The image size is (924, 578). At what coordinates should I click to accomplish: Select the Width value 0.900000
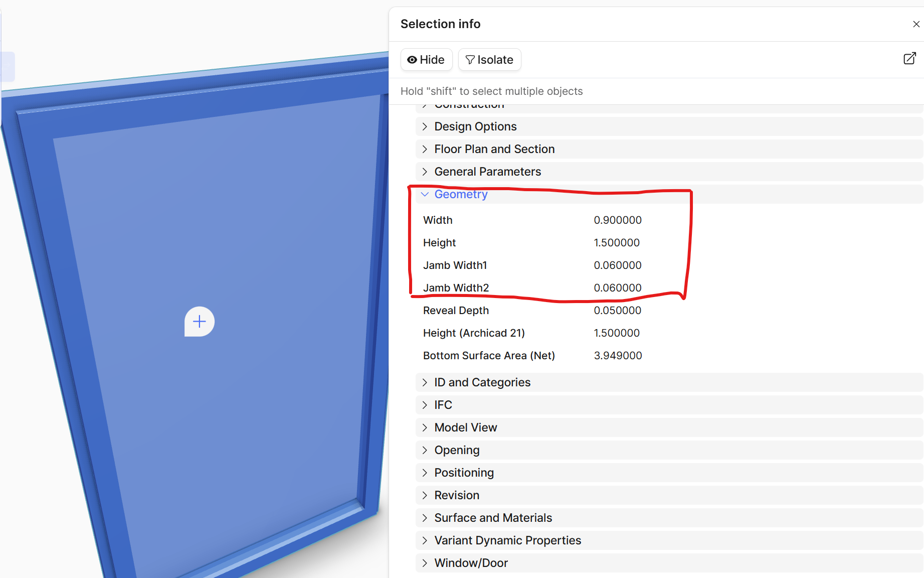(x=618, y=220)
